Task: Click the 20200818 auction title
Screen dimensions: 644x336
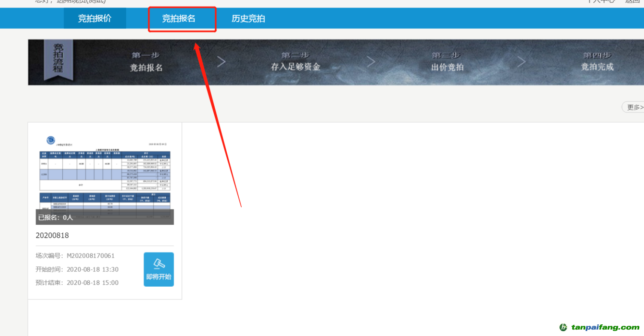Action: tap(52, 235)
